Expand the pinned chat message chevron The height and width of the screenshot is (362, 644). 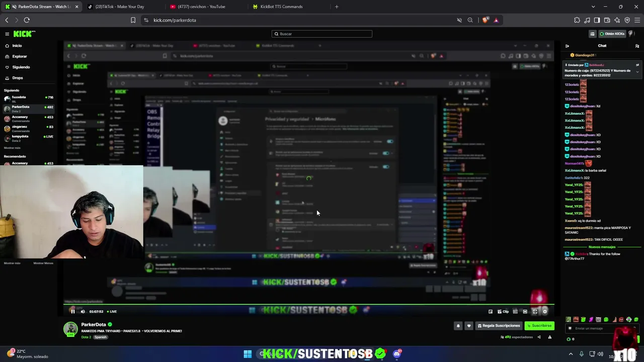(x=637, y=72)
